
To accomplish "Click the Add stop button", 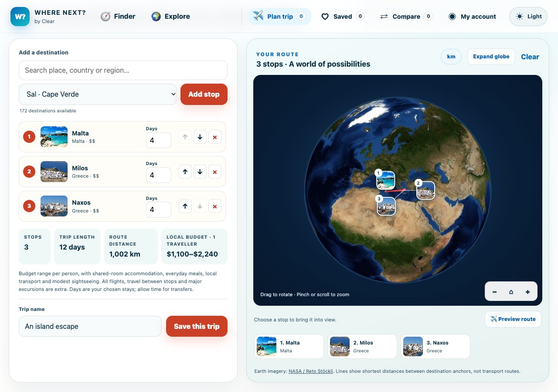I will [x=204, y=94].
